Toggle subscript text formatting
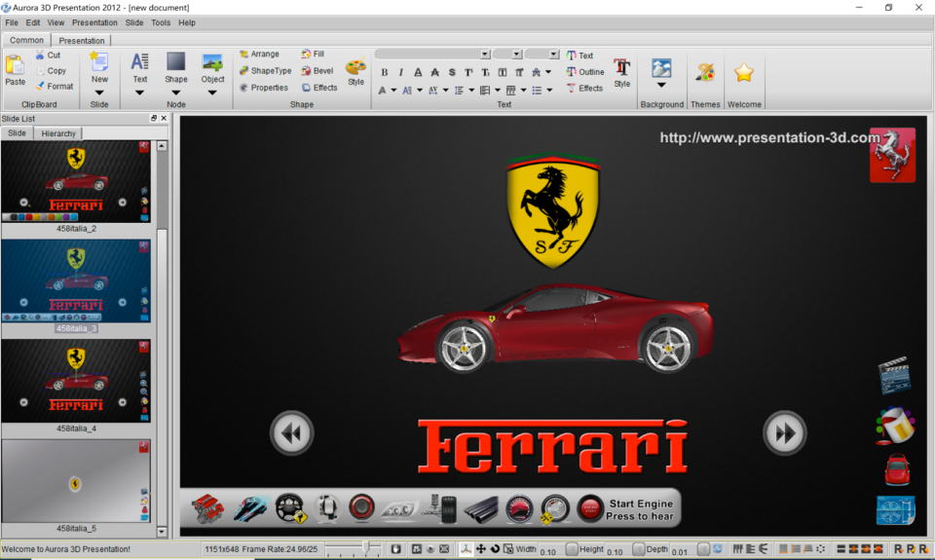935x560 pixels. click(x=485, y=72)
